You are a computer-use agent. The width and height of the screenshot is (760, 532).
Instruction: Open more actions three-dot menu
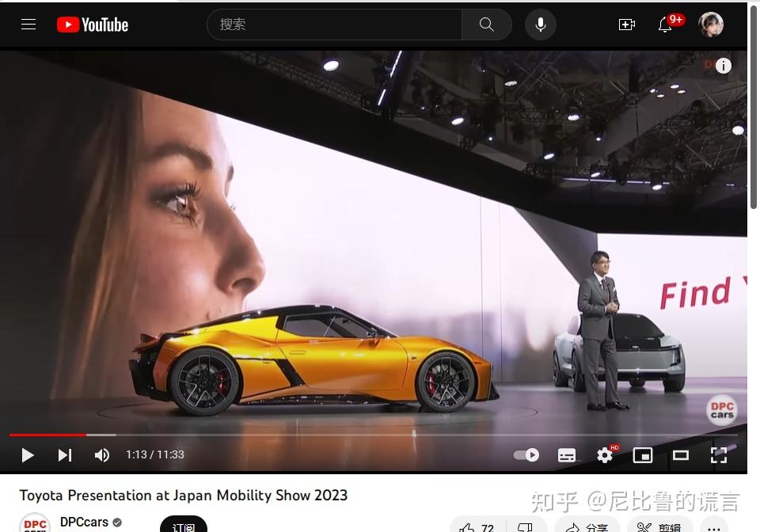(714, 525)
